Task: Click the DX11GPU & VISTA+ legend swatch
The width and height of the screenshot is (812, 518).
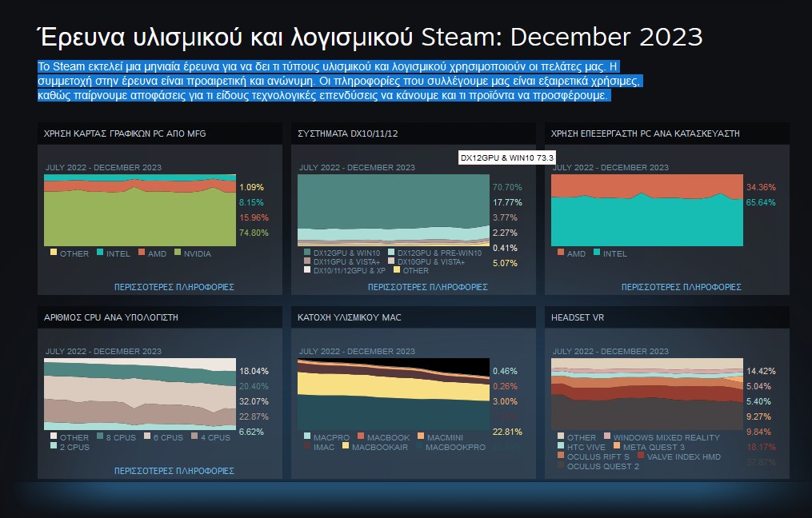Action: coord(307,261)
